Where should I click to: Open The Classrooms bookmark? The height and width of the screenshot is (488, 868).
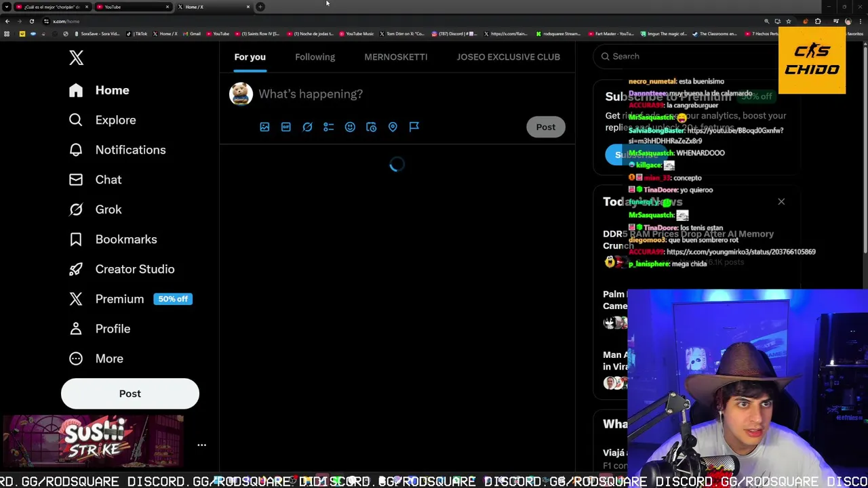[715, 33]
